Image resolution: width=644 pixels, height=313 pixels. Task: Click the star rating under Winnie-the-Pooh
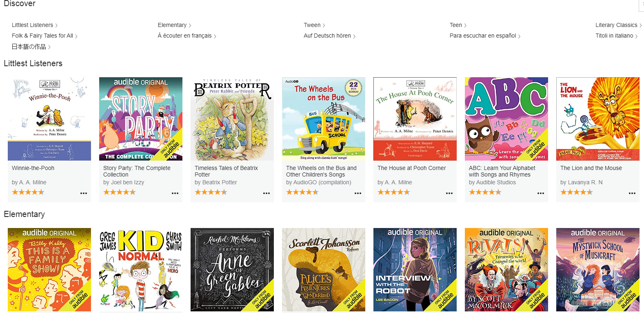[x=28, y=192]
